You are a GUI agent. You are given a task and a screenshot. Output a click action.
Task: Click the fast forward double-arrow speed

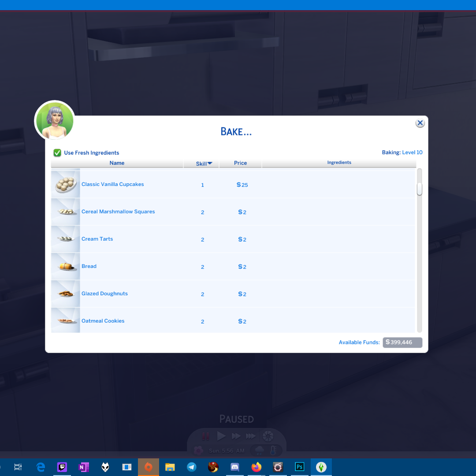236,436
